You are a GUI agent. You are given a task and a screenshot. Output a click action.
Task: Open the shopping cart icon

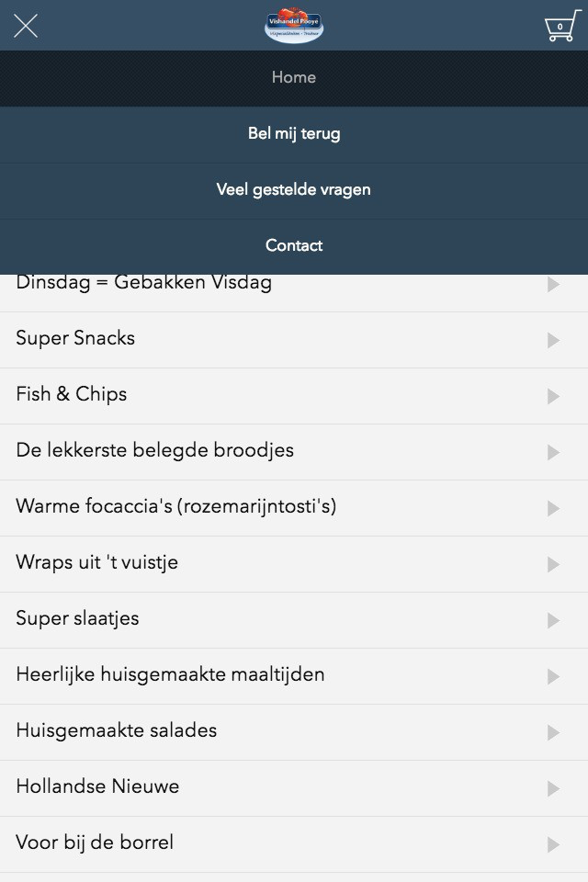point(560,26)
